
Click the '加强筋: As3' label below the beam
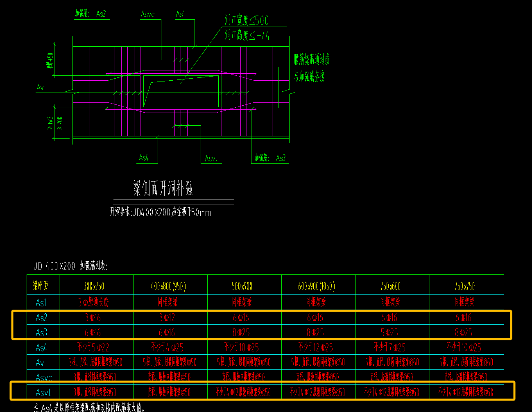coord(270,158)
